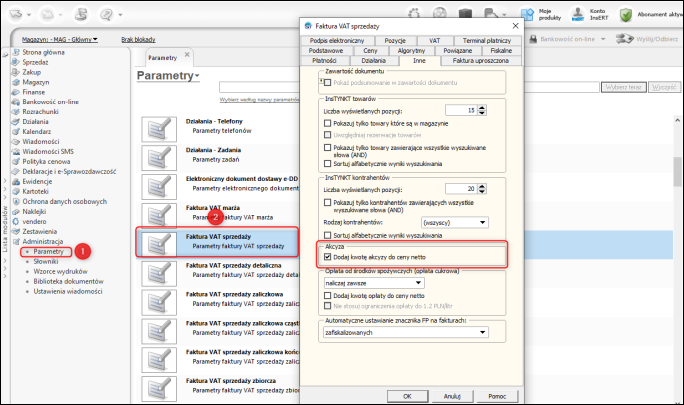Enable Dodaj kwotę opłaty do ceny netto

[x=328, y=295]
